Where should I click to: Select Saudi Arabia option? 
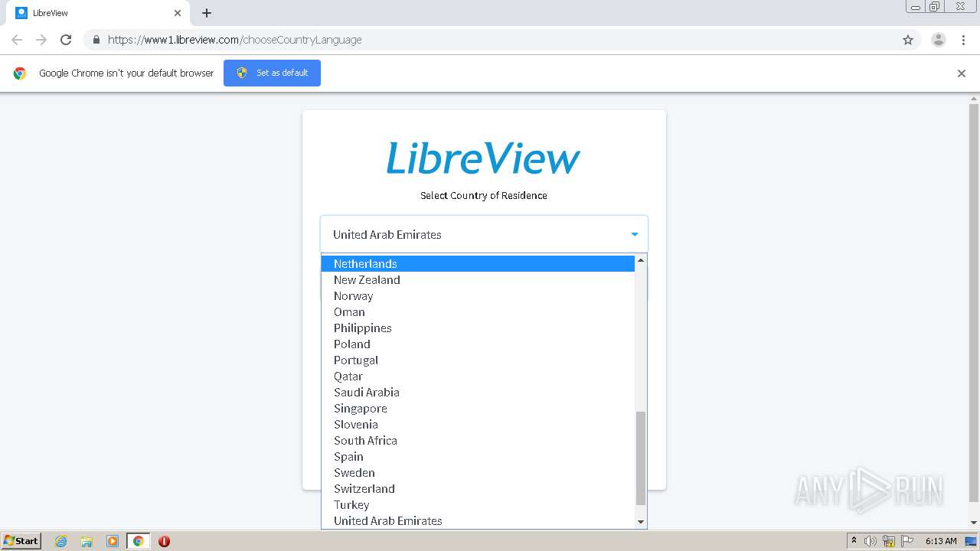(x=478, y=392)
